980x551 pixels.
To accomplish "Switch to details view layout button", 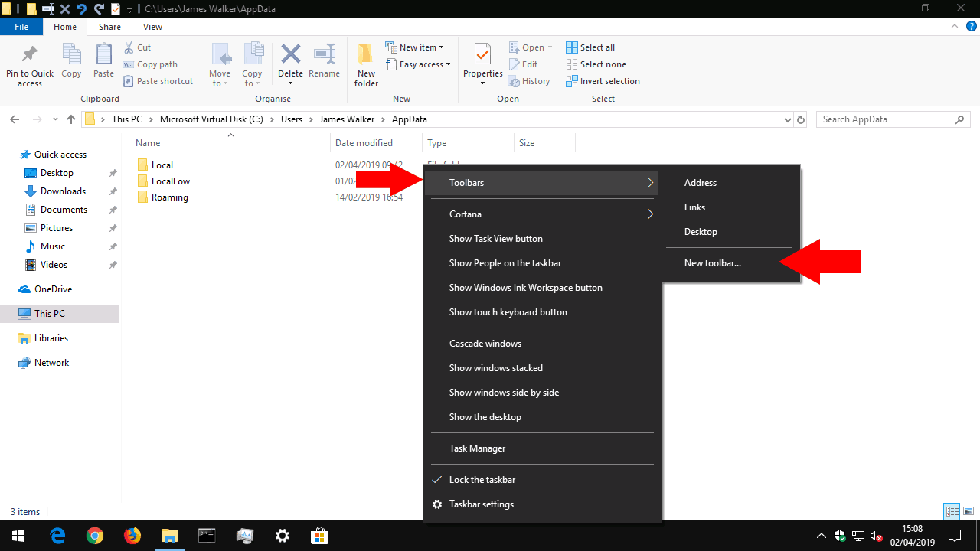I will coord(952,511).
